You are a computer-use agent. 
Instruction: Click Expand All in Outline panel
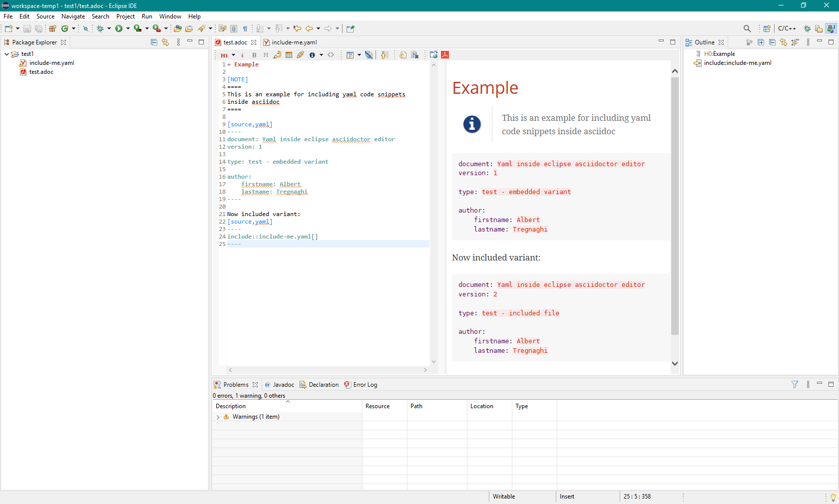coord(761,42)
